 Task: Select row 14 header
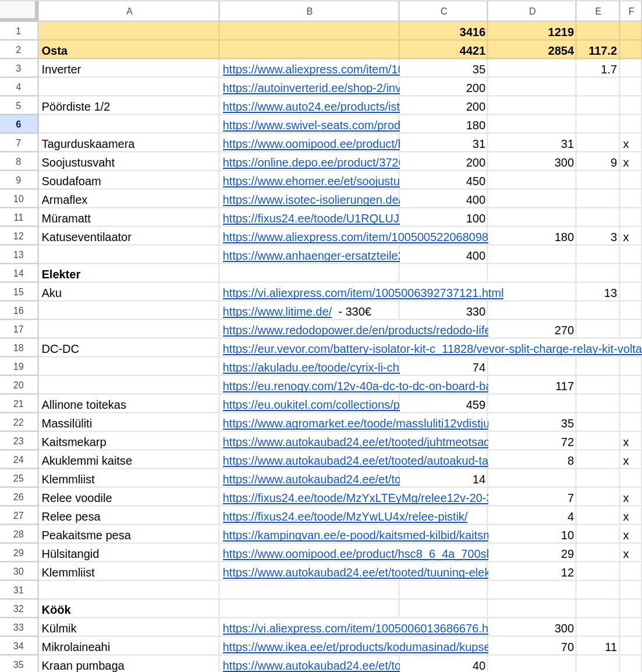19,273
